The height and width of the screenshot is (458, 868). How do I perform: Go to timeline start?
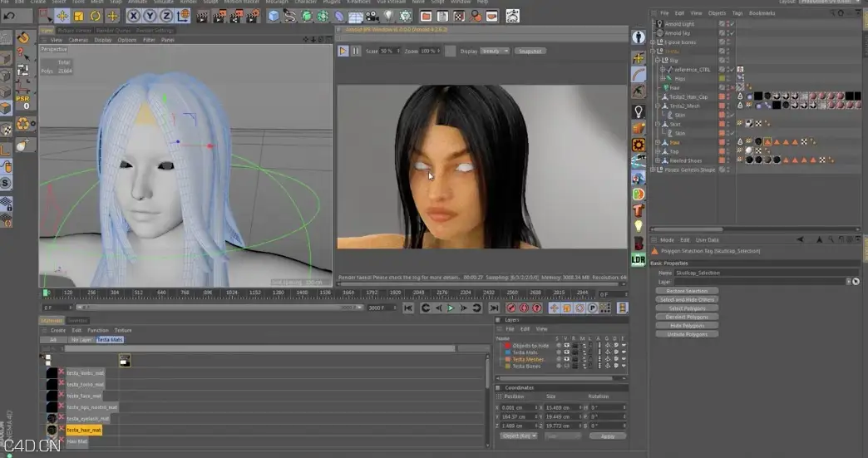pos(408,308)
